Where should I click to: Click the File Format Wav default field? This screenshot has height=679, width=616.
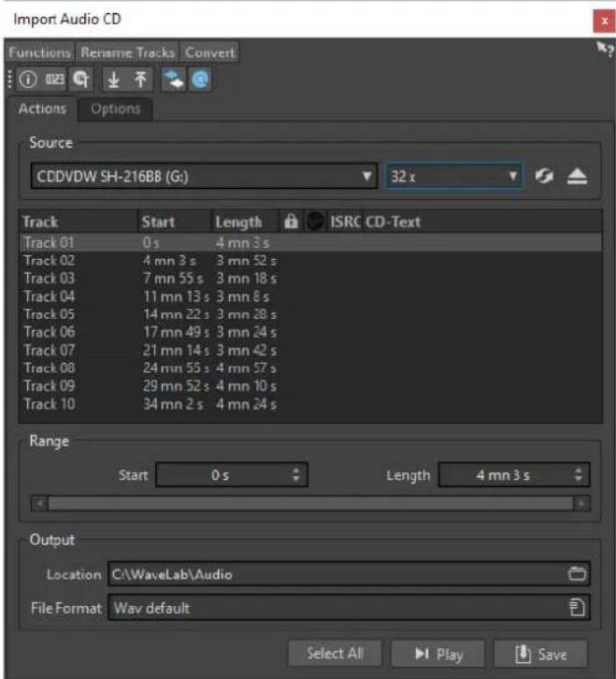click(x=349, y=608)
